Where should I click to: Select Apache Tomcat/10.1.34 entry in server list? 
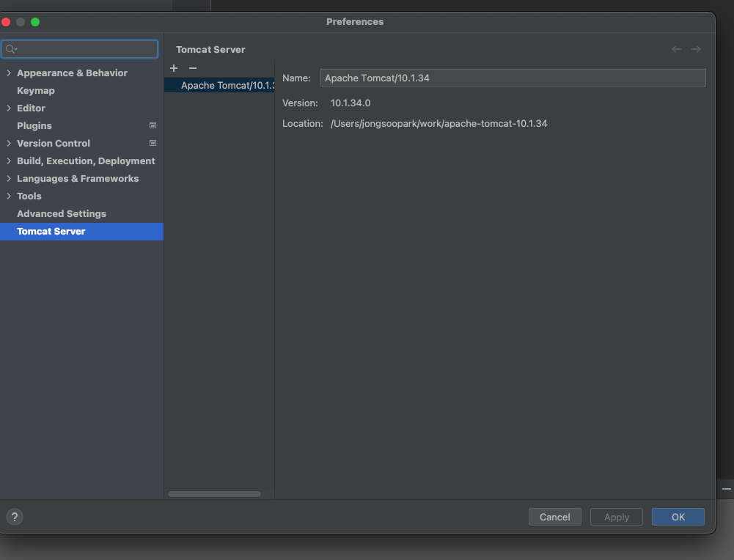(x=219, y=85)
